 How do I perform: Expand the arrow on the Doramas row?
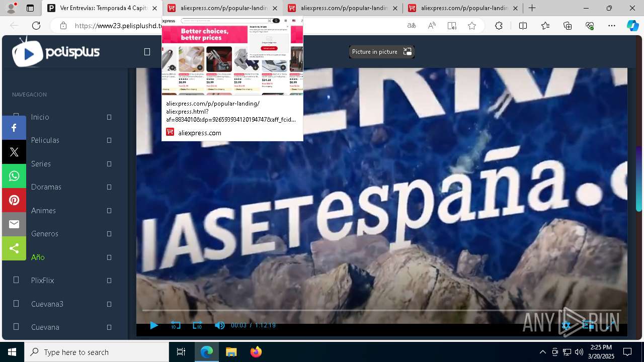tap(109, 187)
